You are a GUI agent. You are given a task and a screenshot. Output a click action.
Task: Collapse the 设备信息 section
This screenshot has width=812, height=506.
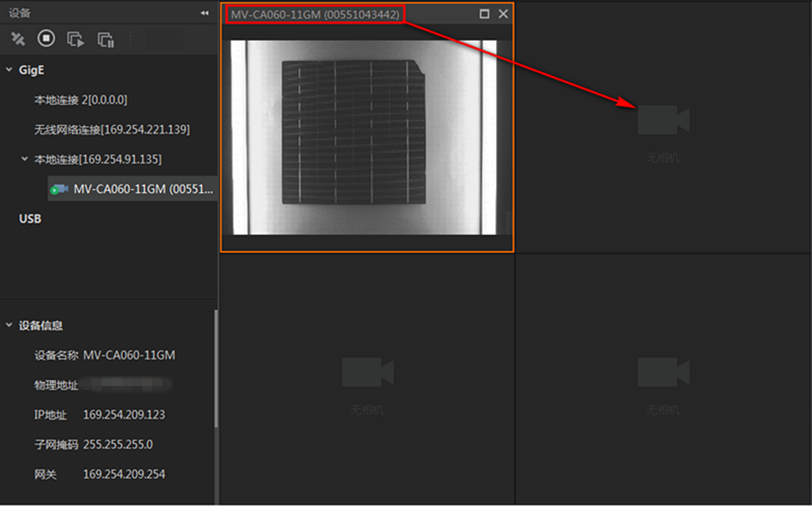coord(9,325)
